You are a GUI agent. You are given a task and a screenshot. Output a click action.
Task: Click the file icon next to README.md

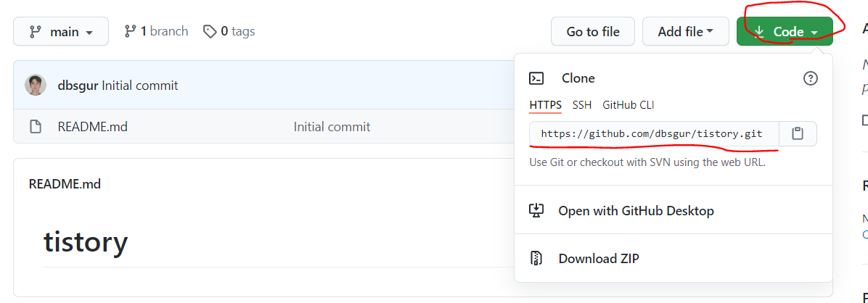pos(36,127)
